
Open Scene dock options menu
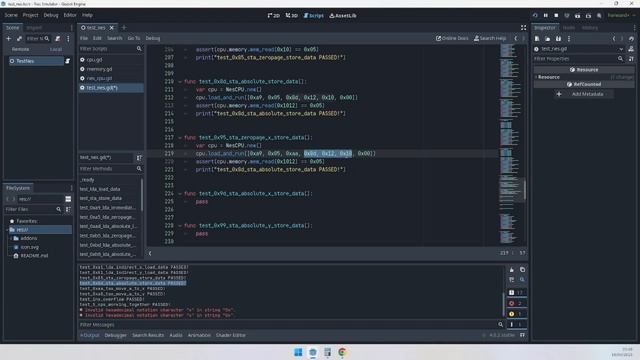tap(71, 28)
